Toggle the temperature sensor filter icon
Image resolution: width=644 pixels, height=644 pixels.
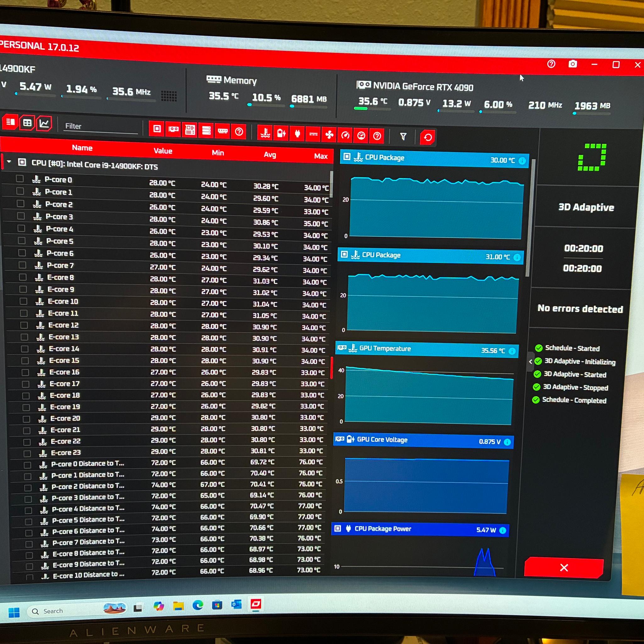pos(265,133)
